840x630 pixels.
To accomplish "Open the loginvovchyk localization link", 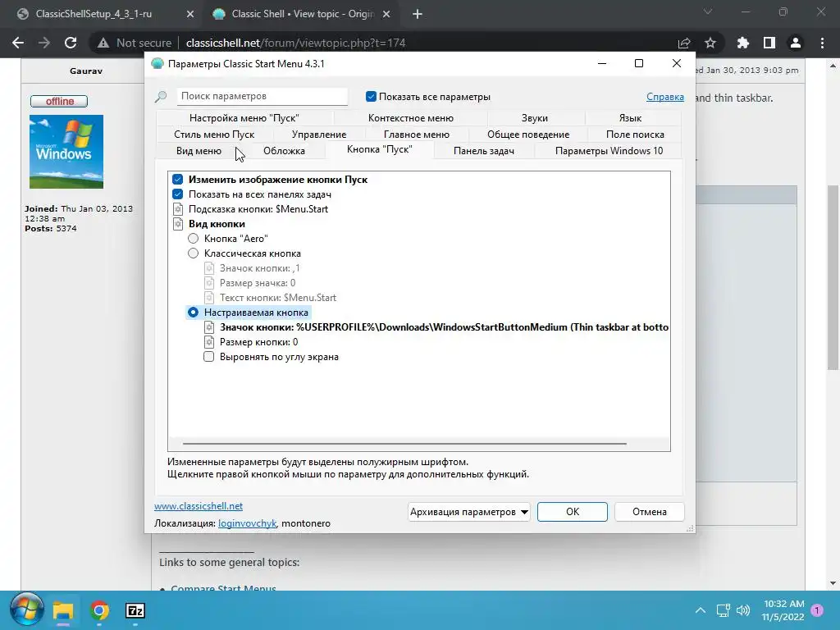I will pyautogui.click(x=247, y=523).
